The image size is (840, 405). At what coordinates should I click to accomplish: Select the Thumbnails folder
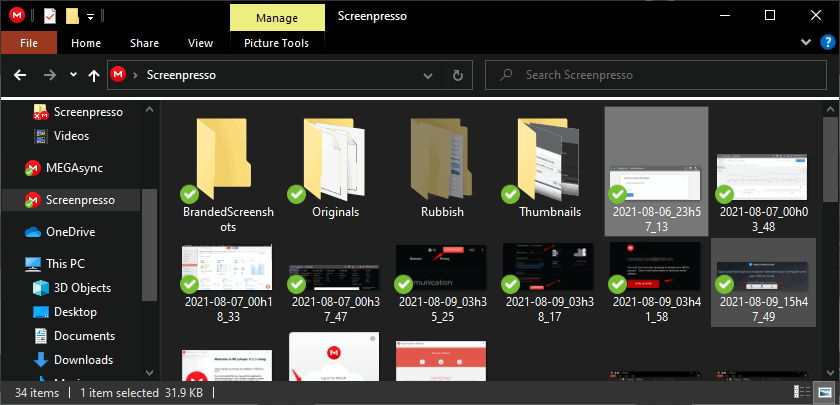[549, 169]
